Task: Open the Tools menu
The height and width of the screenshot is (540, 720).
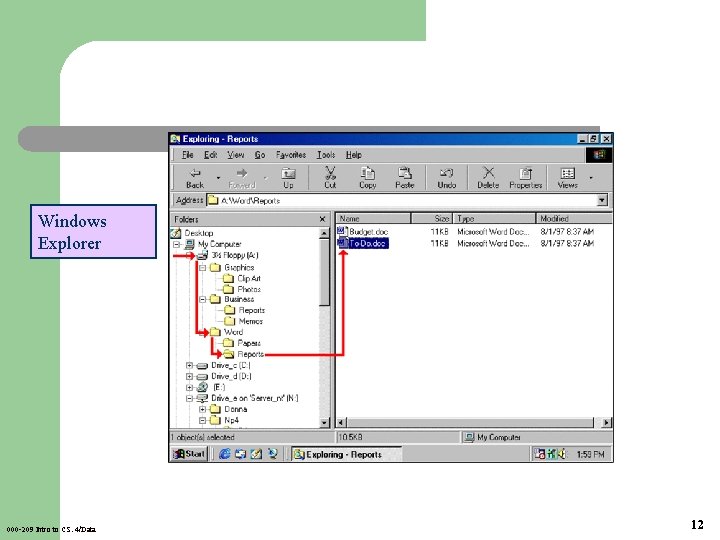Action: coord(326,155)
